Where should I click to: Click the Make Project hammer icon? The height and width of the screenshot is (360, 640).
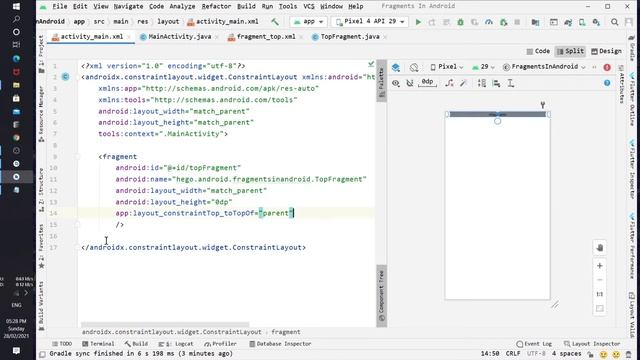click(x=275, y=22)
